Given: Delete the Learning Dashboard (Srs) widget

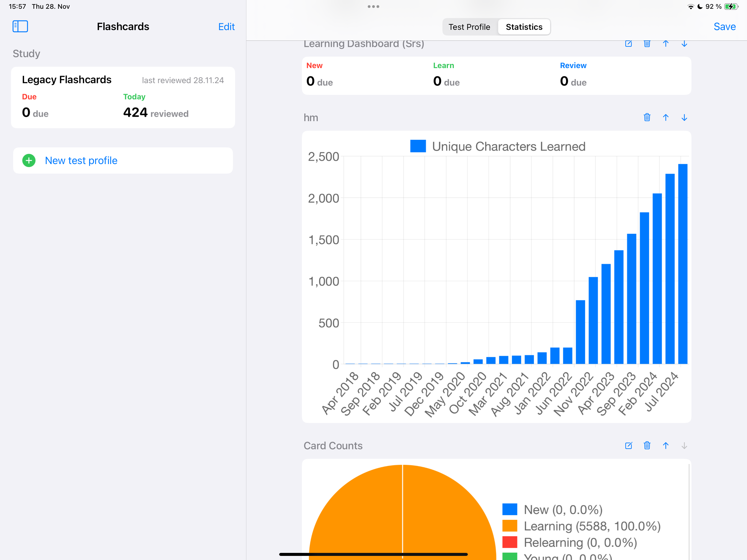Looking at the screenshot, I should coord(647,43).
